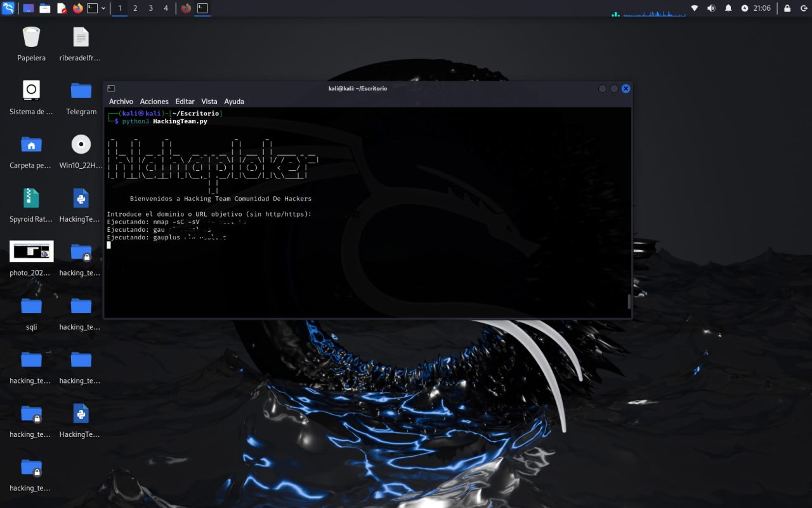Open the Ayuda menu in the terminal
Image resolution: width=812 pixels, height=508 pixels.
tap(234, 102)
